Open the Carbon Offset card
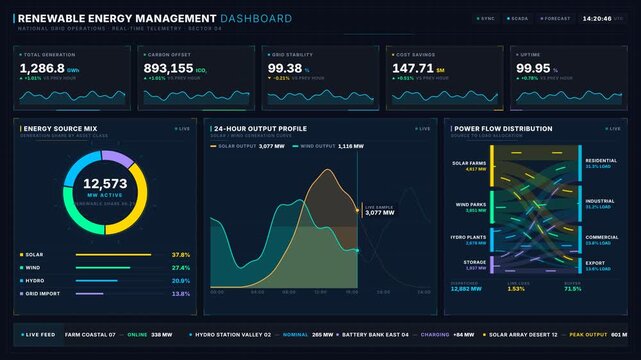The width and height of the screenshot is (641, 360). 196,78
